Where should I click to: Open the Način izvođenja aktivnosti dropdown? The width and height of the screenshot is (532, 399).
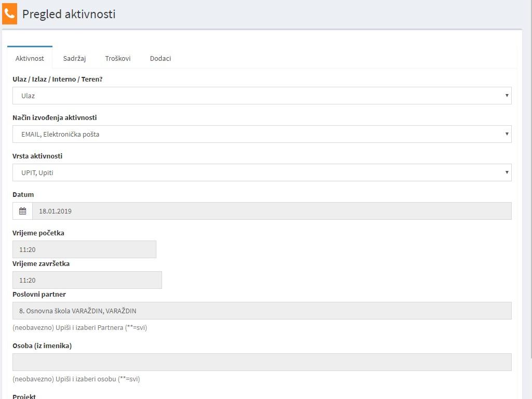pos(262,134)
